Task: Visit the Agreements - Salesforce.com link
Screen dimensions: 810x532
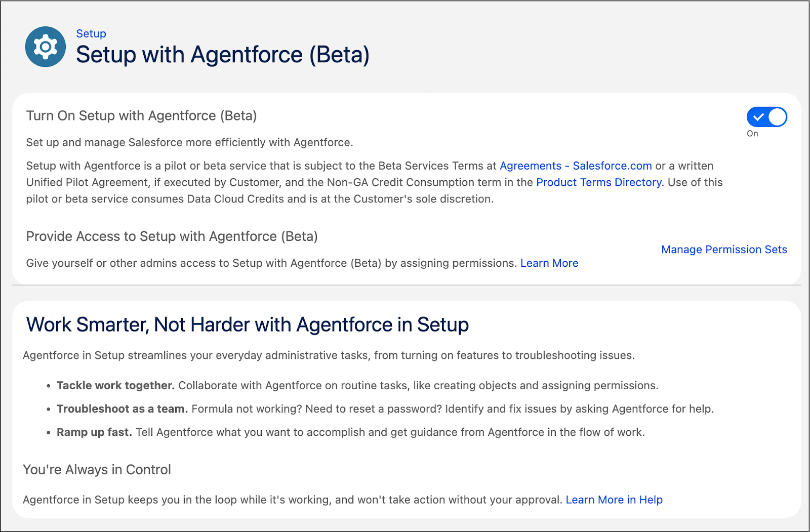Action: coord(576,166)
